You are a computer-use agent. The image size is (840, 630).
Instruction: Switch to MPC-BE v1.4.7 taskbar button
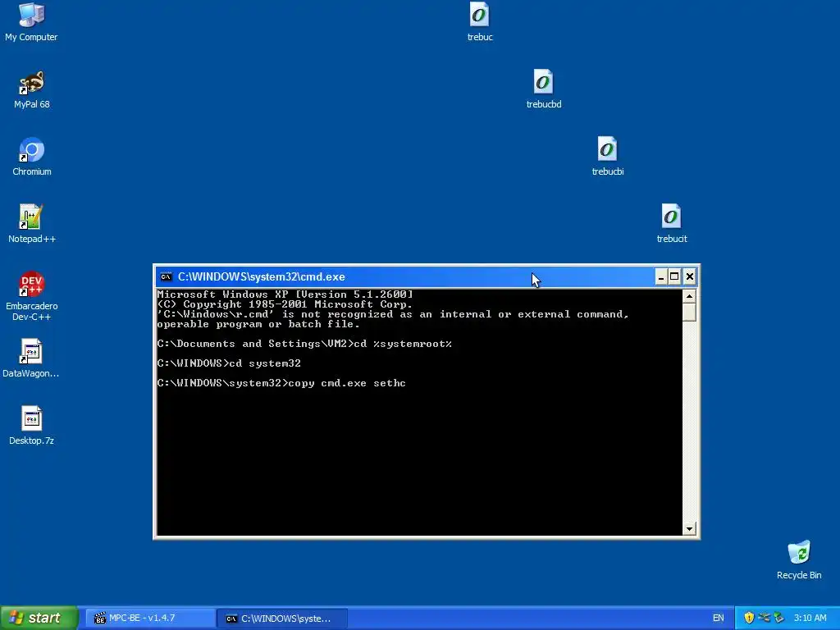coord(150,619)
